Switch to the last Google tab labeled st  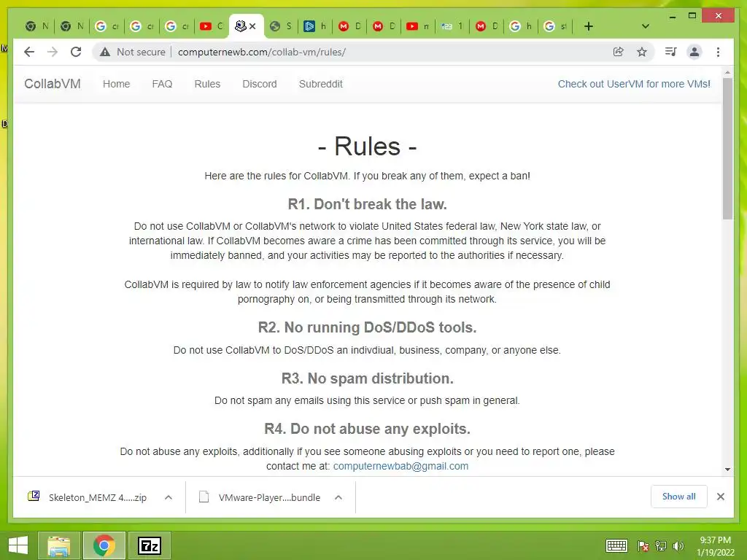(555, 26)
